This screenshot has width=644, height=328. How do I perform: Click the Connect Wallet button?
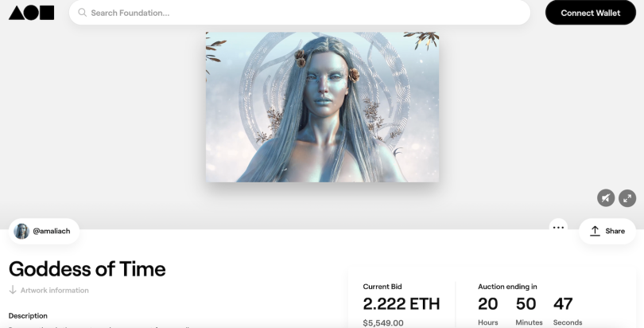591,13
